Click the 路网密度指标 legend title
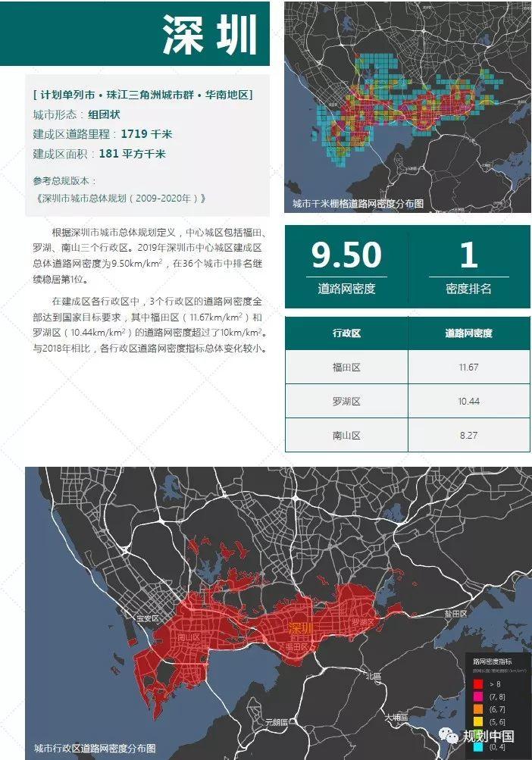532x760 pixels. coord(493,661)
